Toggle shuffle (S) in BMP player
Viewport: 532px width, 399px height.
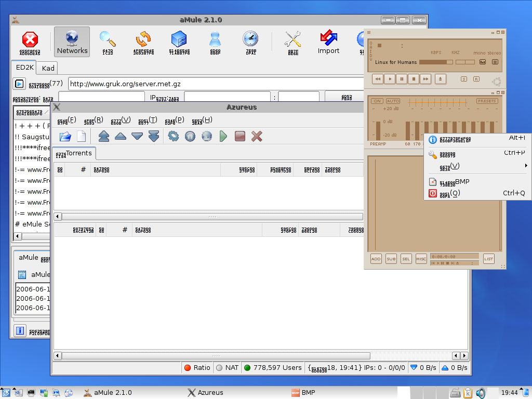pos(464,79)
